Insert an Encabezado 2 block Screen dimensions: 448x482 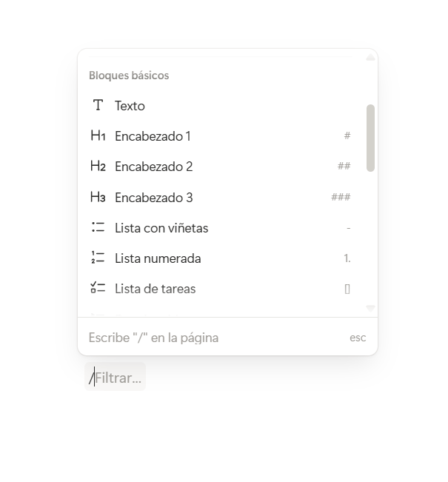[x=153, y=167]
